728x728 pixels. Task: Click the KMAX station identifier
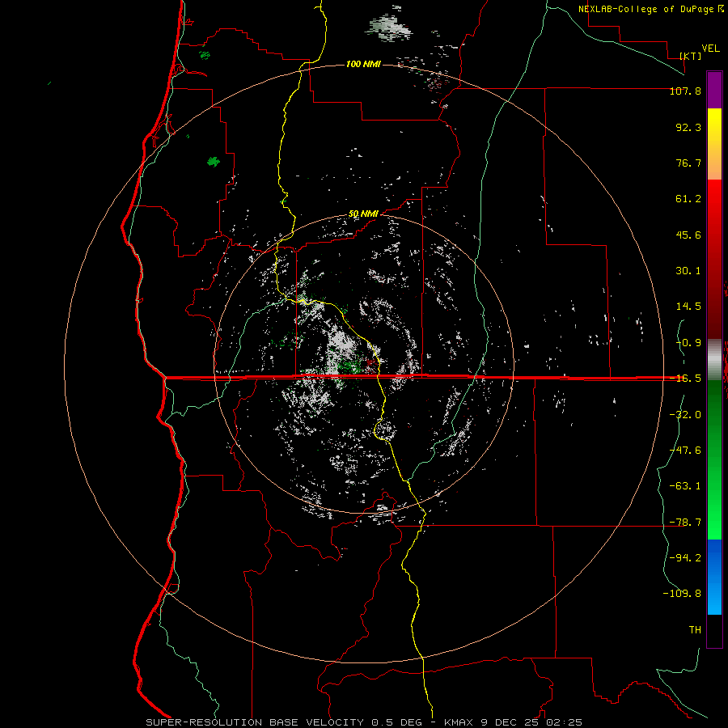[x=459, y=722]
